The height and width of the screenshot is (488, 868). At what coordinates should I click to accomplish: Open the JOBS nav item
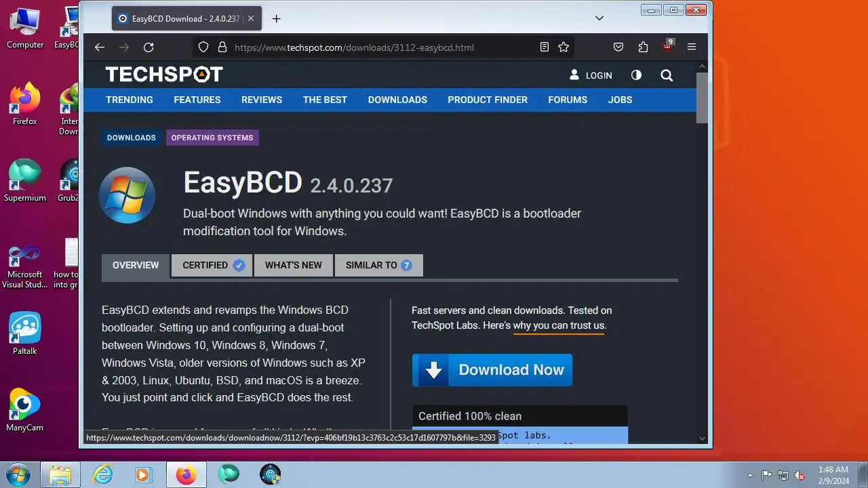coord(620,100)
